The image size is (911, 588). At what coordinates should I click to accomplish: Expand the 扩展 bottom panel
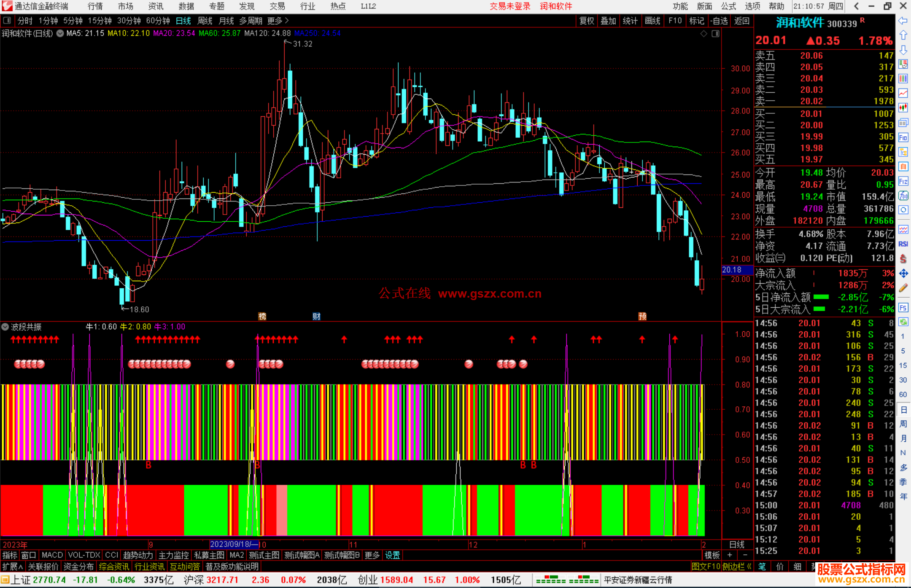click(12, 567)
